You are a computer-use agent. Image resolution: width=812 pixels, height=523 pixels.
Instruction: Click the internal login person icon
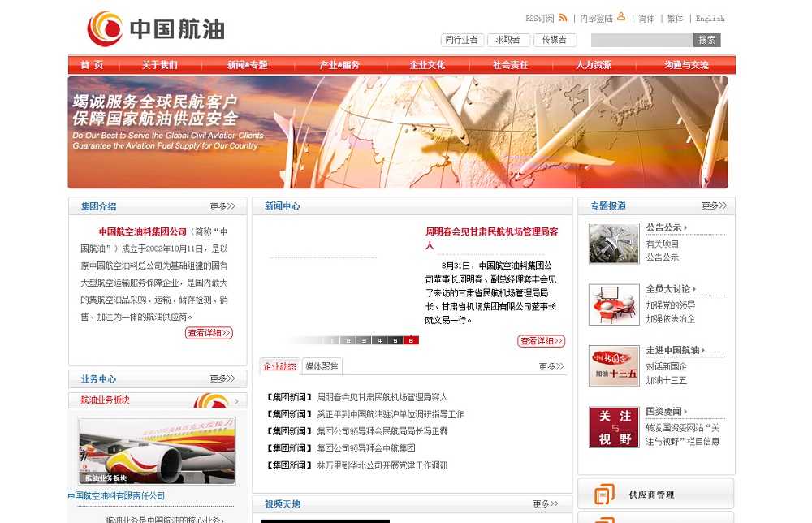621,17
